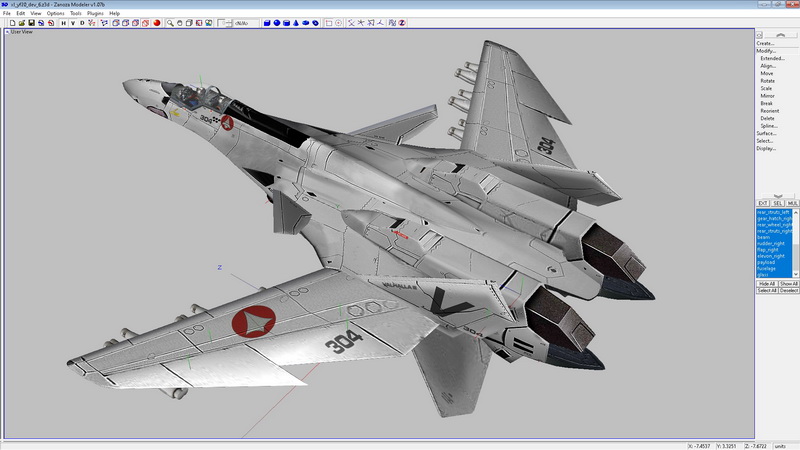The height and width of the screenshot is (450, 800).
Task: Click the red sphere render icon
Action: 157,23
